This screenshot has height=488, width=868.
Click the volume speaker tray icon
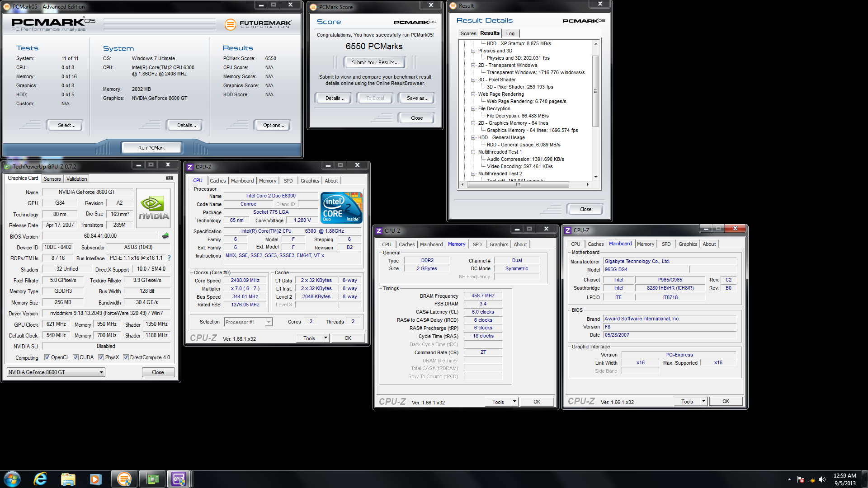822,479
